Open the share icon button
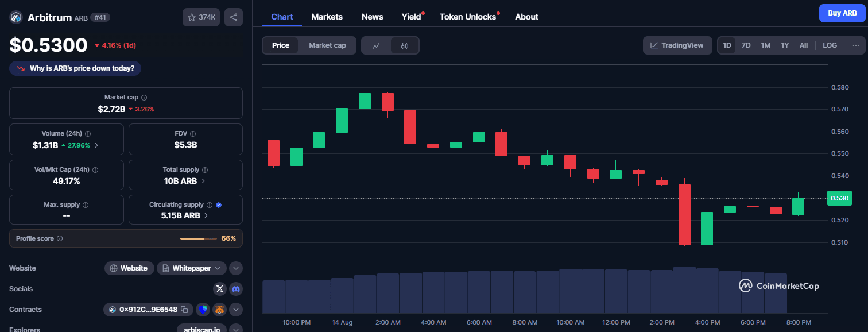 coord(234,17)
